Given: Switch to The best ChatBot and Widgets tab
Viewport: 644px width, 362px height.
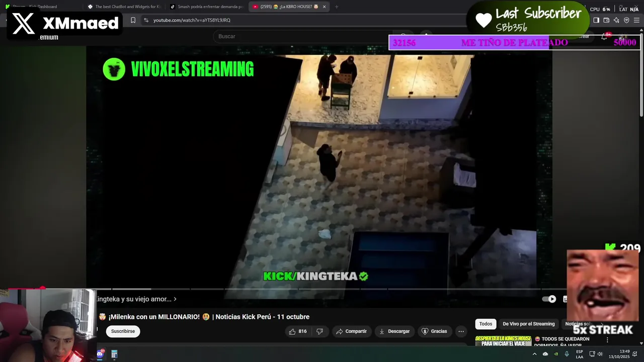Looking at the screenshot, I should (124, 7).
